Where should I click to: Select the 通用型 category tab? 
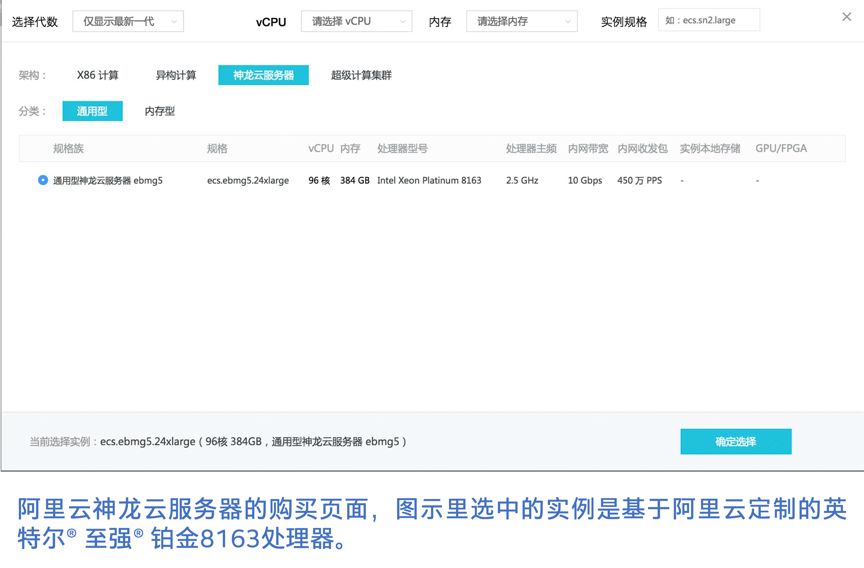tap(92, 111)
